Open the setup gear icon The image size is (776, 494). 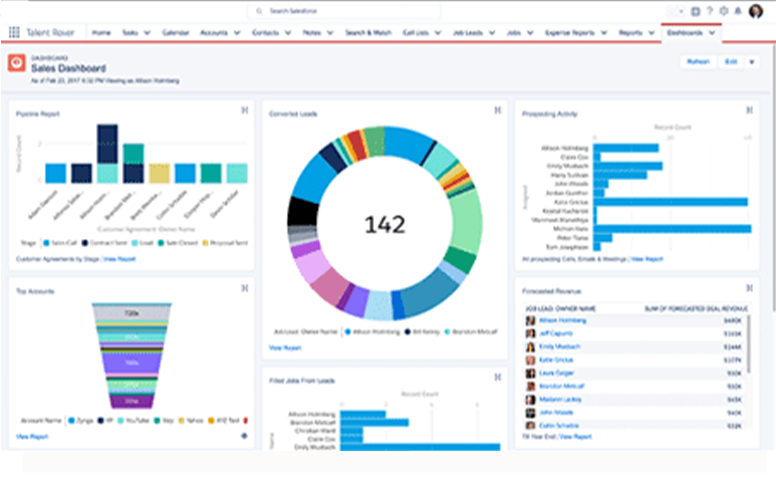(x=724, y=11)
